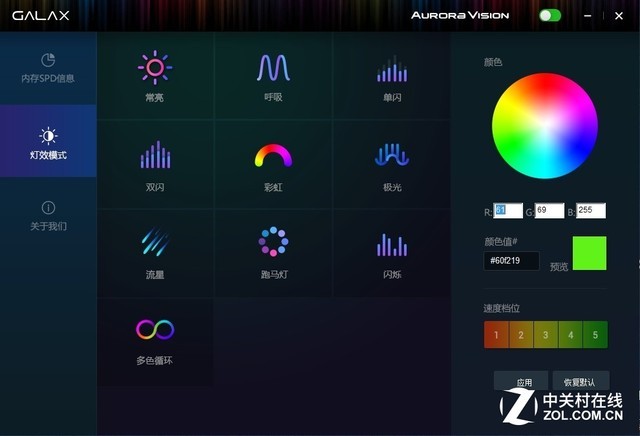Open the 关于我们 about tab
The width and height of the screenshot is (640, 436).
pyautogui.click(x=48, y=216)
